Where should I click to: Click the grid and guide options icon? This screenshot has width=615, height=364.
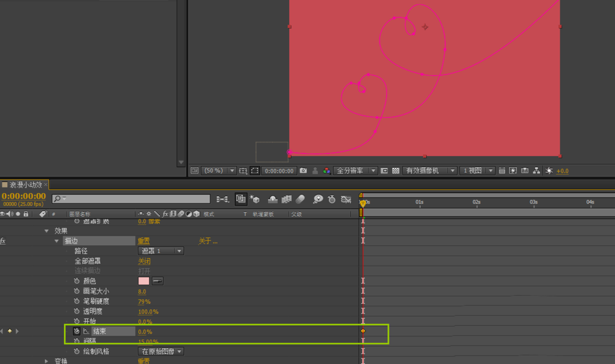click(243, 171)
